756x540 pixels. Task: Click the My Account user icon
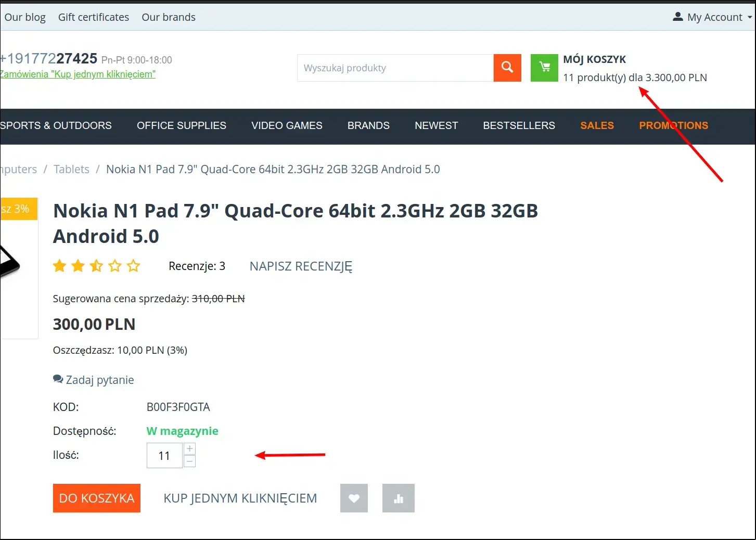(x=677, y=17)
